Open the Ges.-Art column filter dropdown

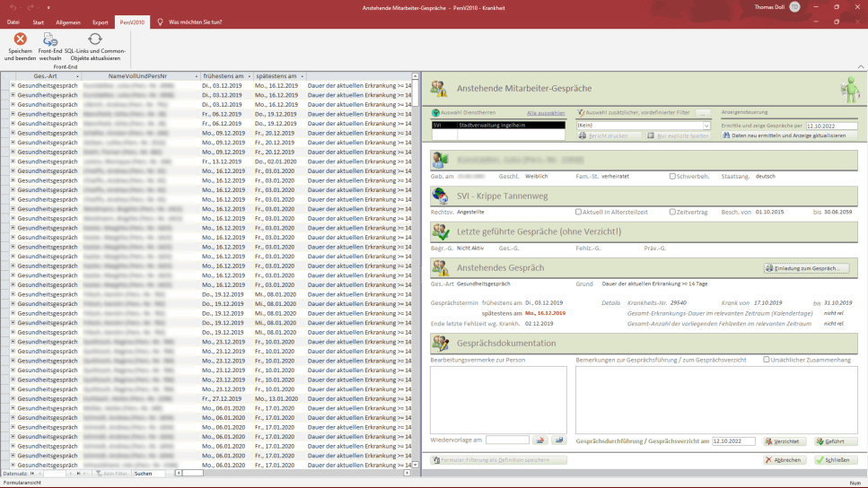(x=78, y=76)
